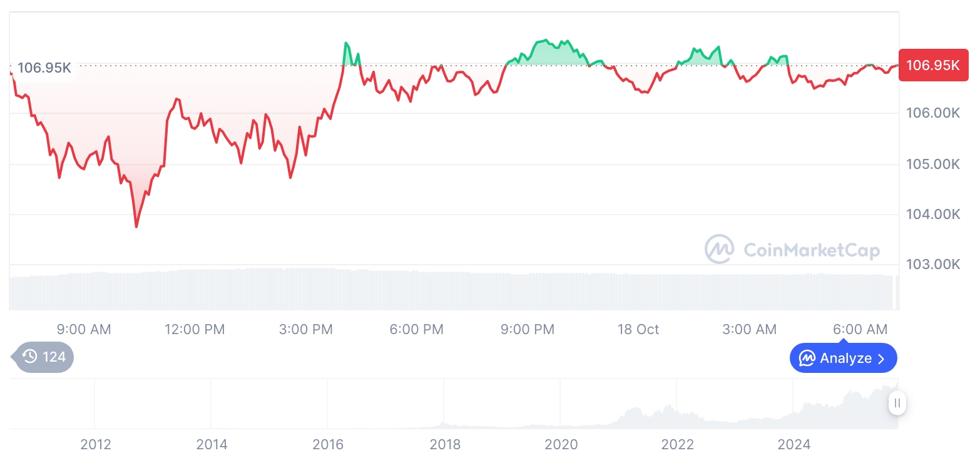Grab the range slider handle on overview timeline
Image resolution: width=980 pixels, height=458 pixels.
[897, 403]
